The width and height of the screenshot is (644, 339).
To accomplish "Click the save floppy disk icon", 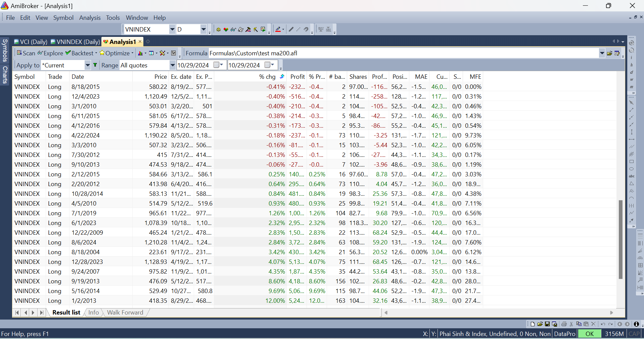I will point(547,324).
